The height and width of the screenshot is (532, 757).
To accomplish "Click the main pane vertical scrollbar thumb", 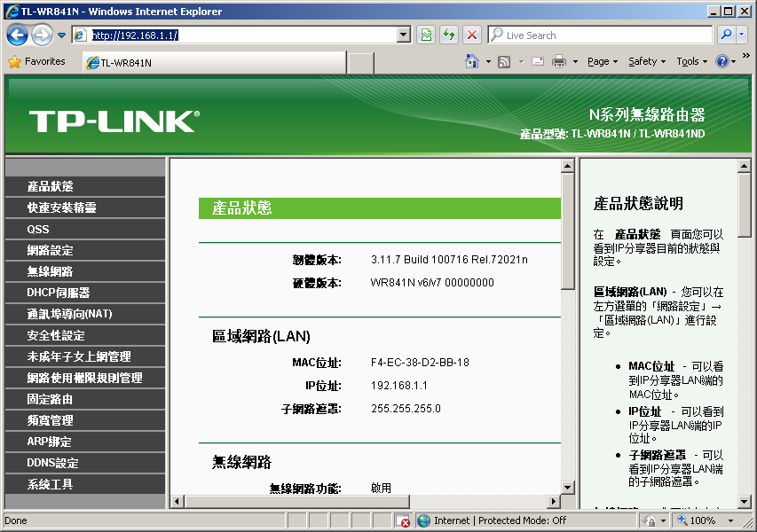I will (x=568, y=231).
